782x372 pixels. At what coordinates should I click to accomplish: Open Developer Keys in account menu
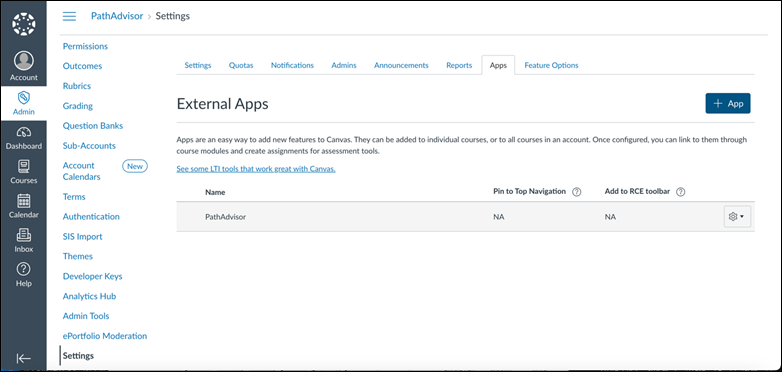click(x=93, y=276)
